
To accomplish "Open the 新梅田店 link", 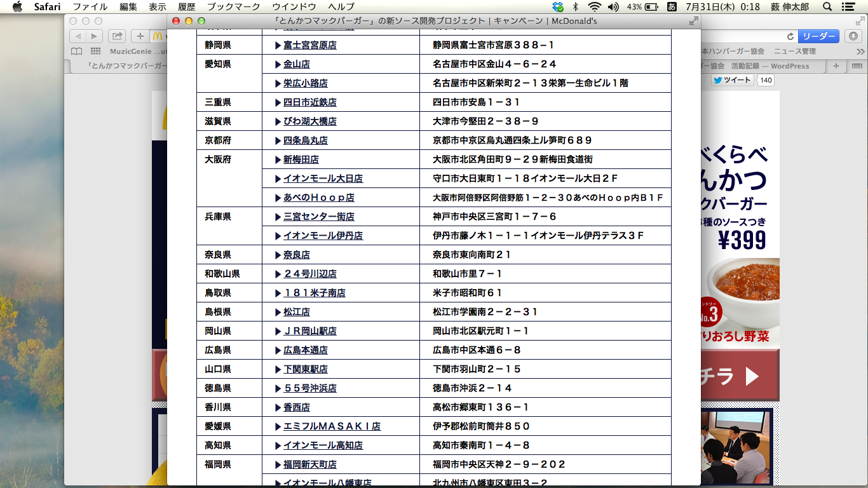I will point(301,159).
